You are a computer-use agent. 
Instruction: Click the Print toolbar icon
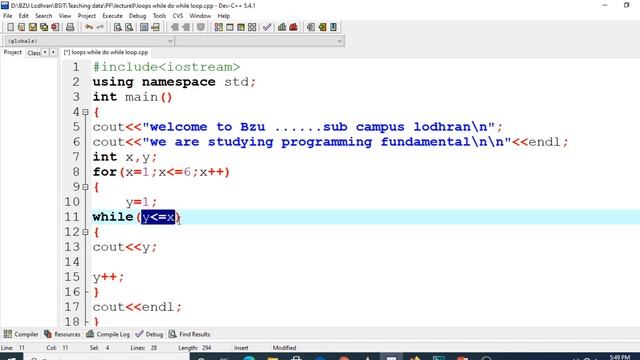pyautogui.click(x=70, y=27)
